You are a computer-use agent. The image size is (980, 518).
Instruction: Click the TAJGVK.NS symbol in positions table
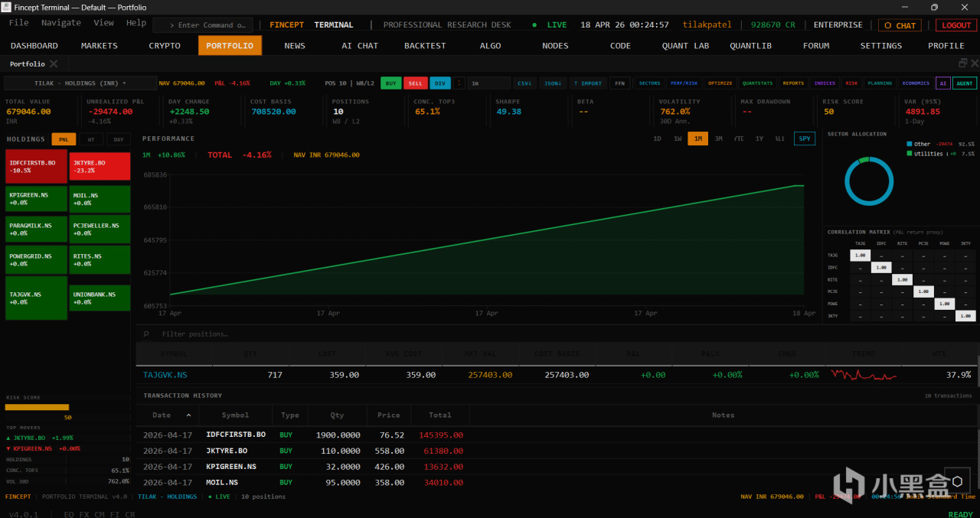(x=165, y=375)
